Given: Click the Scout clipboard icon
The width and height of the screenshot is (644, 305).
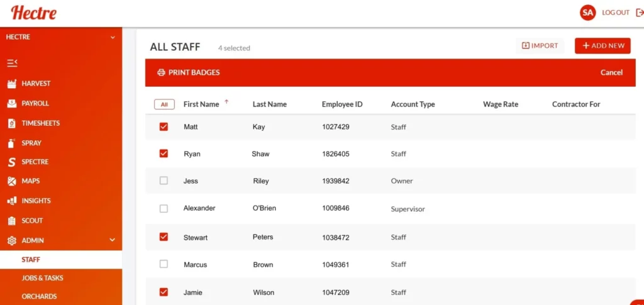Looking at the screenshot, I should 11,221.
